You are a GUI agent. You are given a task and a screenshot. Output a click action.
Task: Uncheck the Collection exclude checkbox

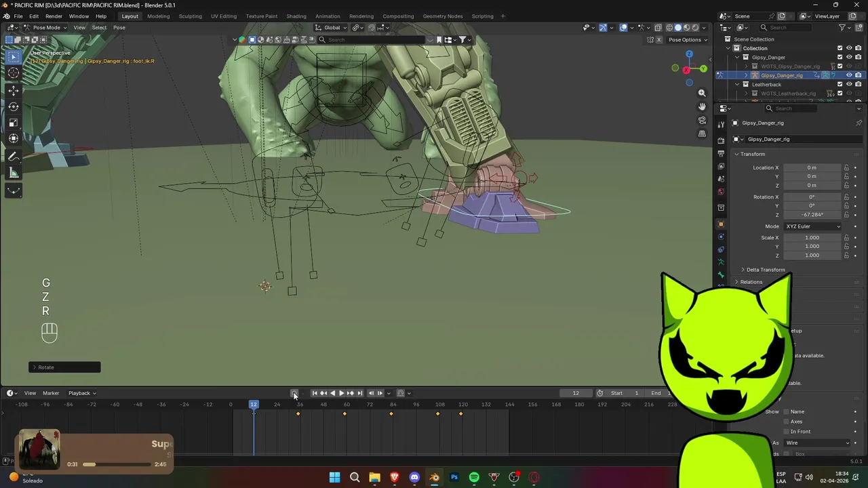click(840, 48)
